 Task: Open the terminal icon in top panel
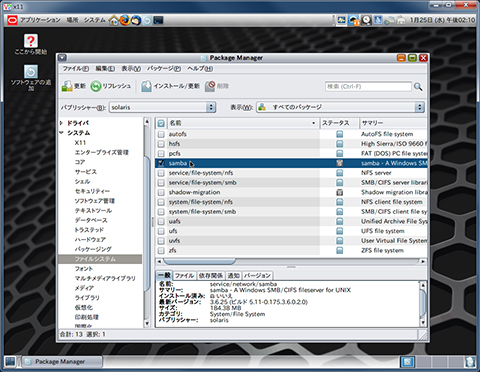[x=158, y=20]
